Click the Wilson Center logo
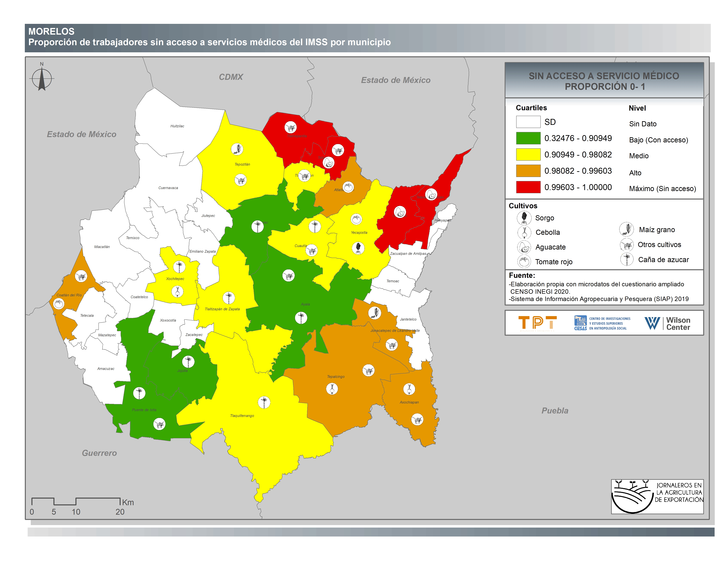This screenshot has height=563, width=728. click(x=667, y=323)
